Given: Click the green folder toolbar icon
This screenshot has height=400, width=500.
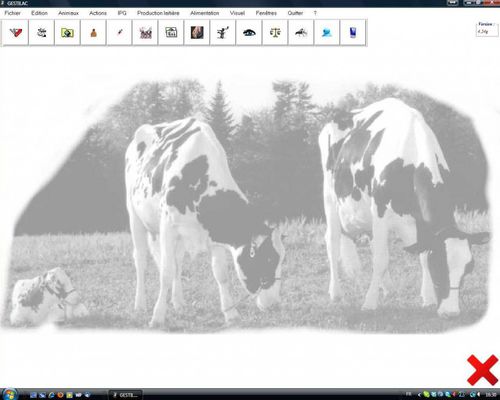Looking at the screenshot, I should (67, 32).
